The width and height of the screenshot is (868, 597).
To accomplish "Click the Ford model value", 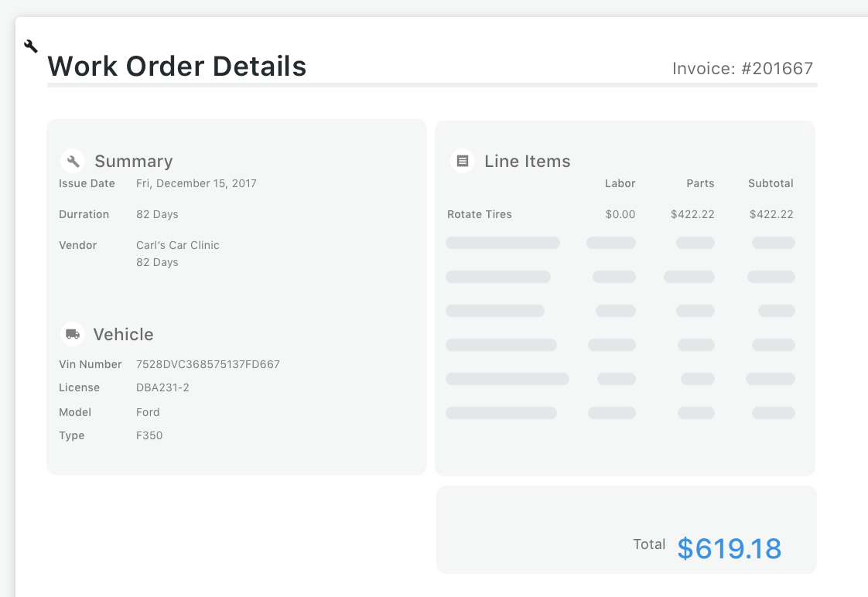I will 148,412.
